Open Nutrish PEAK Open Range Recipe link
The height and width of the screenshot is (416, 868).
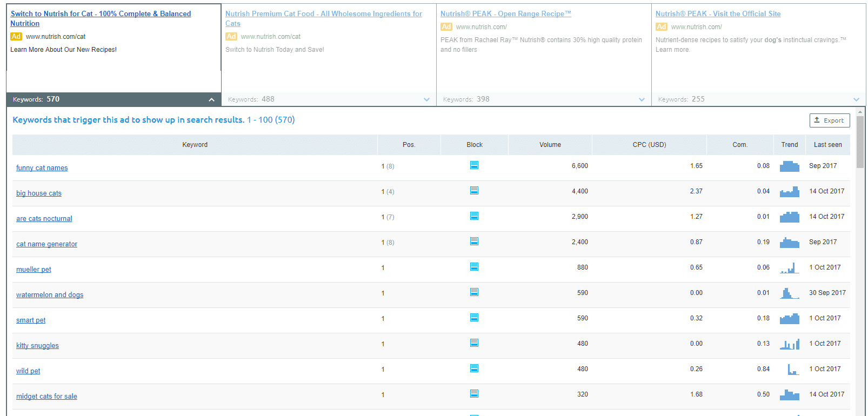506,14
